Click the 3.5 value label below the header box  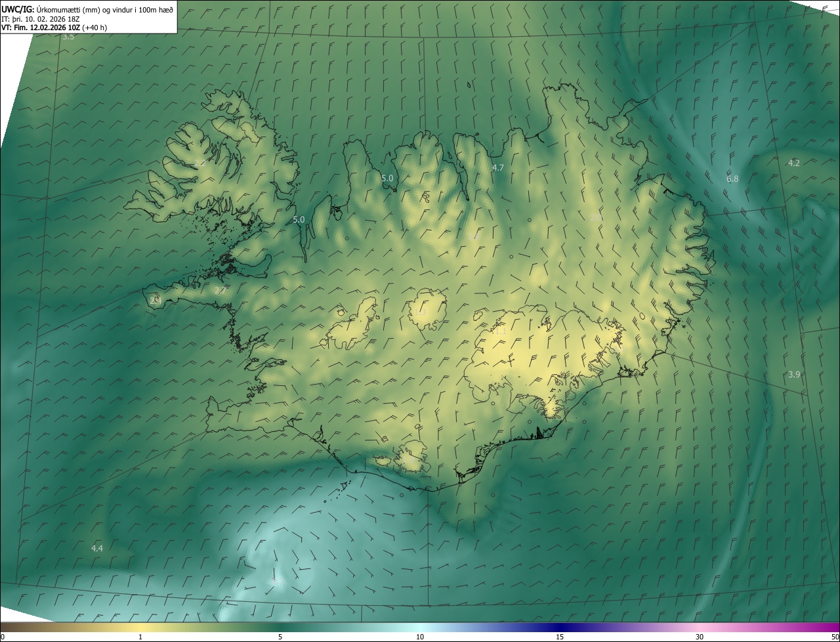(x=68, y=37)
